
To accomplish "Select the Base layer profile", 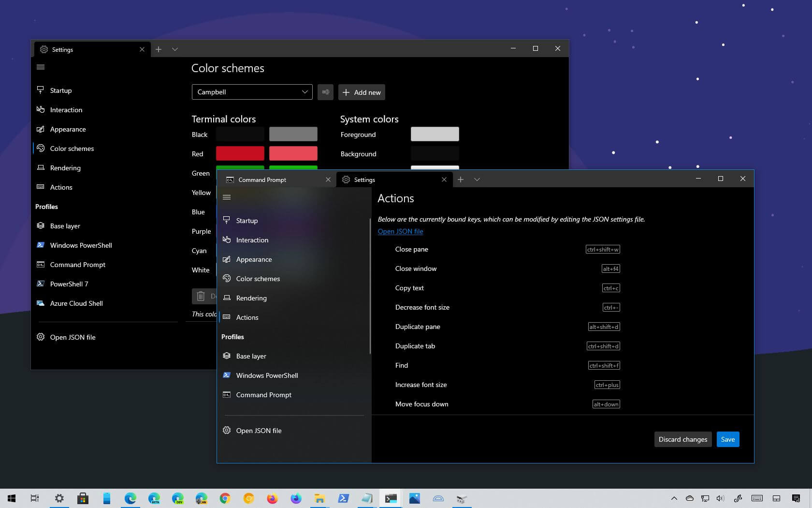I will (250, 356).
